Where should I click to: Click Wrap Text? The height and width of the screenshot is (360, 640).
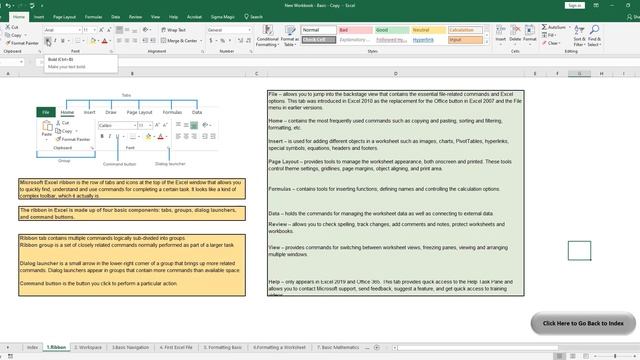tap(173, 30)
